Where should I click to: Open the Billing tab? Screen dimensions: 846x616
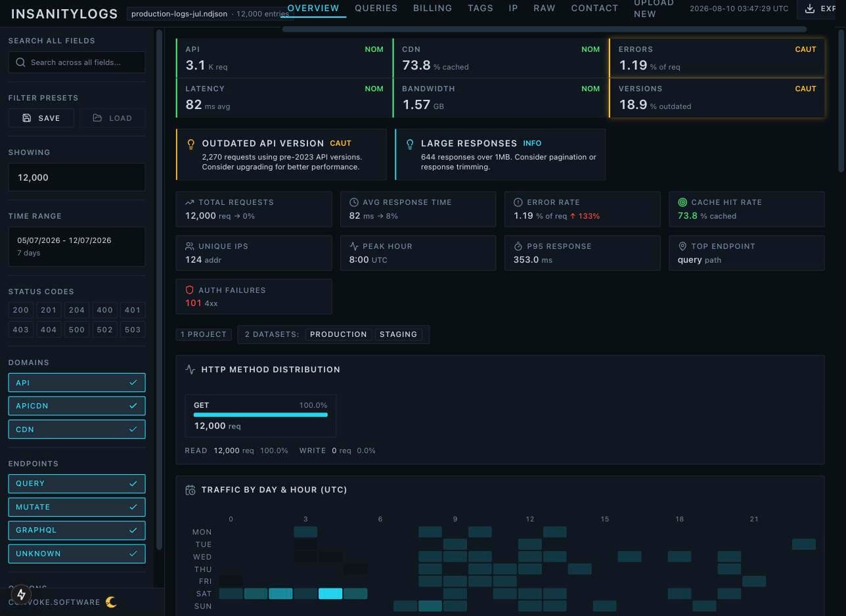(432, 9)
